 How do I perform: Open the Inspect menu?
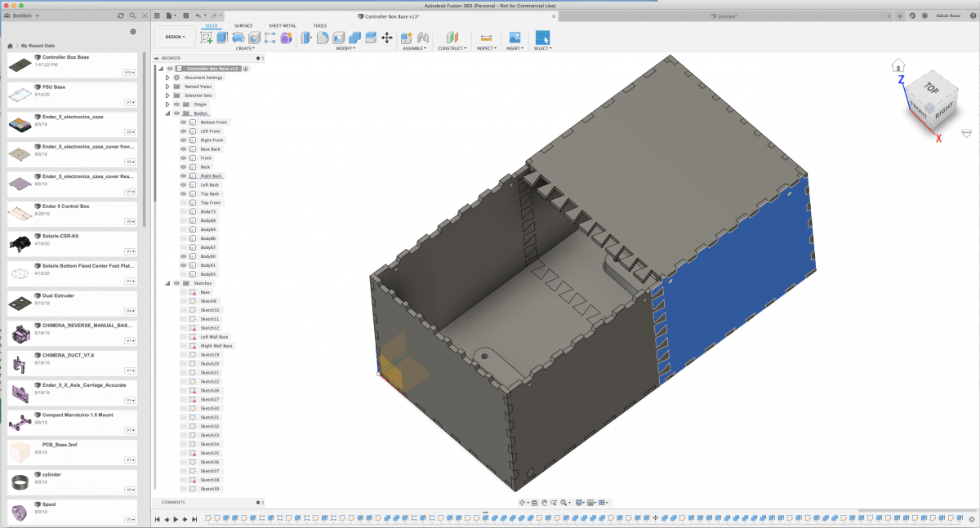[x=486, y=49]
